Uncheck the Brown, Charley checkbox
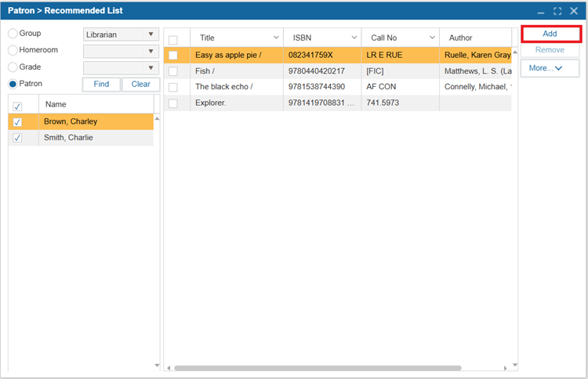 click(x=17, y=122)
